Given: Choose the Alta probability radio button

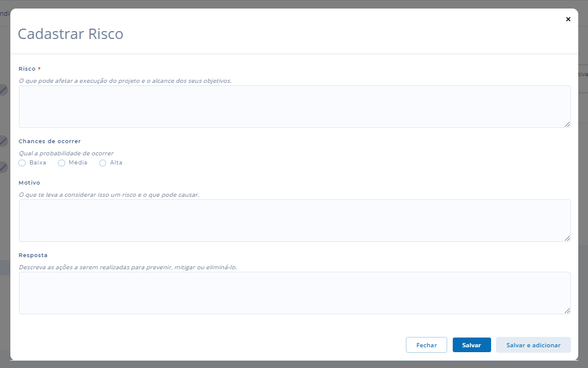Looking at the screenshot, I should click(103, 163).
